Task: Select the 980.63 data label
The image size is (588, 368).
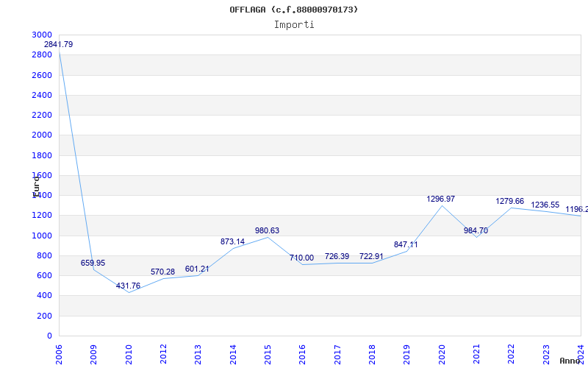Action: (x=267, y=230)
